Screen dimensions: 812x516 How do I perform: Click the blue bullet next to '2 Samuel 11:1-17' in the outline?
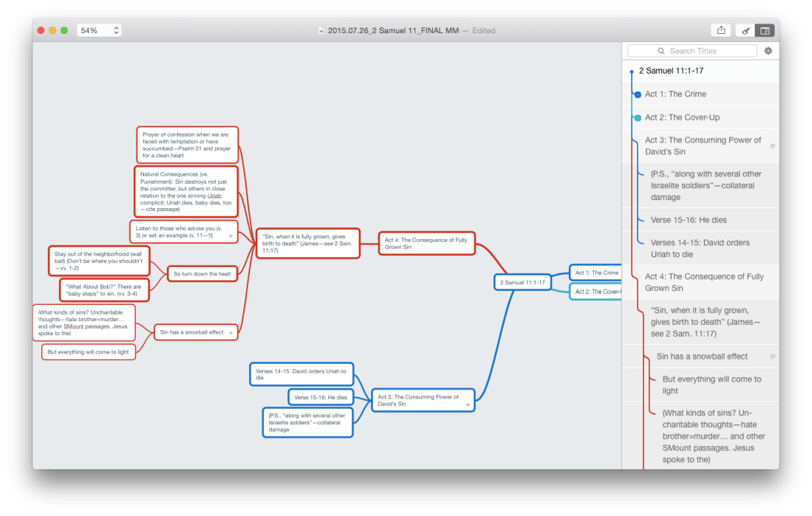(x=631, y=72)
